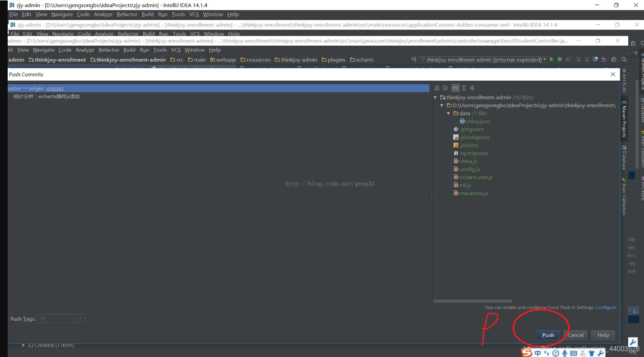644x357 pixels.
Task: Click the green Run button
Action: click(x=552, y=60)
